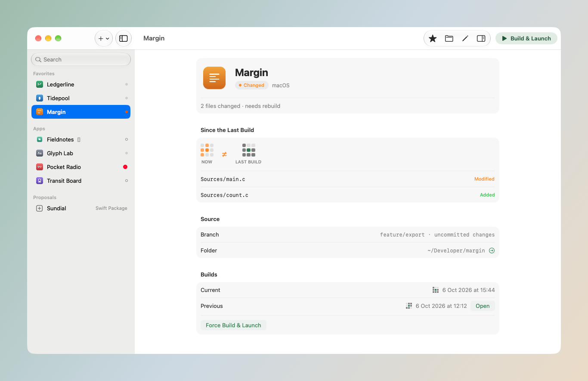Reveal the ~/Developer/margin folder arrow
588x381 pixels.
[x=492, y=250]
